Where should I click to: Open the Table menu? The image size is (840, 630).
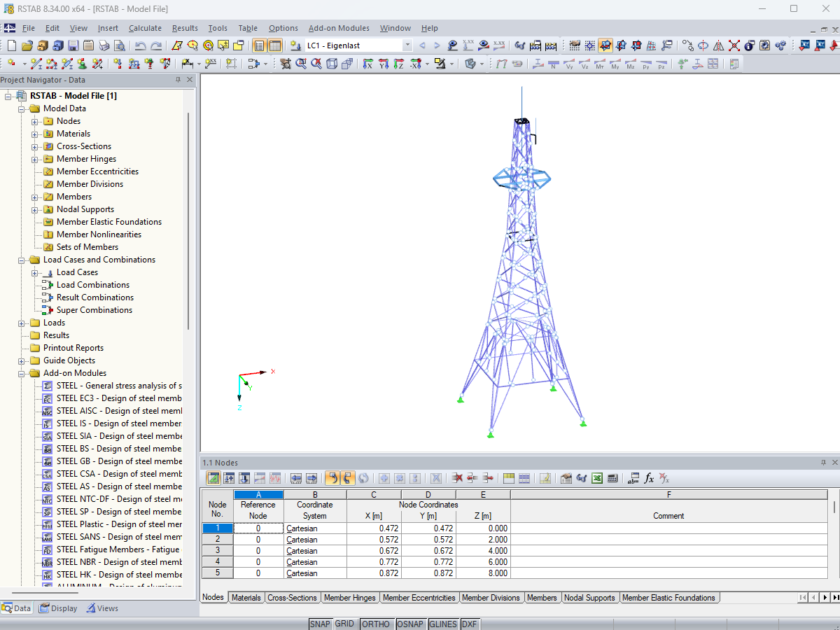[248, 28]
